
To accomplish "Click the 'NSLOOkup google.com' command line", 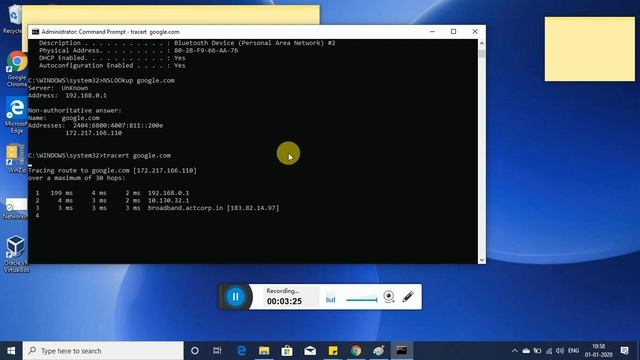I will click(101, 80).
